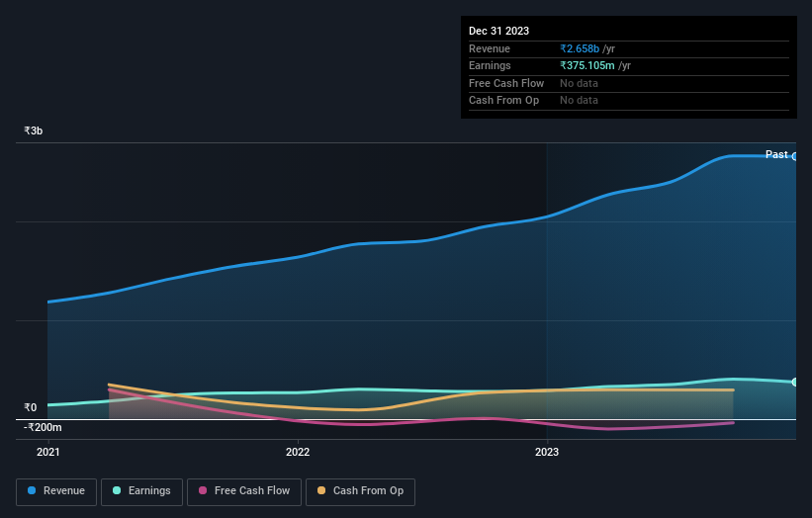Image resolution: width=812 pixels, height=518 pixels.
Task: Click the Earnings label in tooltip
Action: click(x=490, y=65)
